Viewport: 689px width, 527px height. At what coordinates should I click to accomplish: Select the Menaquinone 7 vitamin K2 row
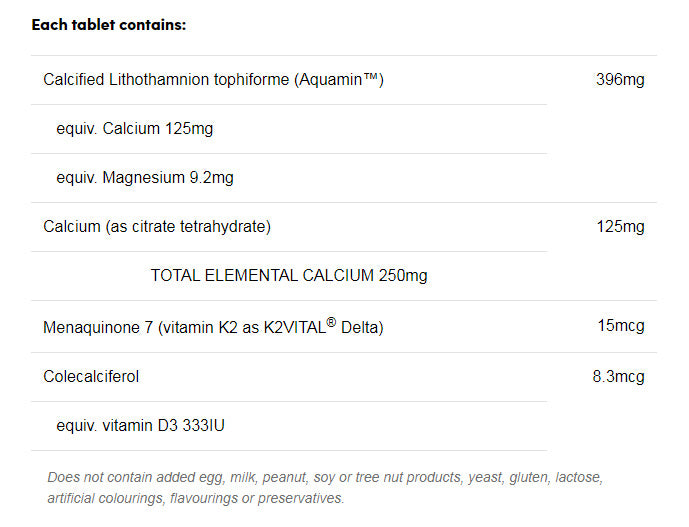213,327
